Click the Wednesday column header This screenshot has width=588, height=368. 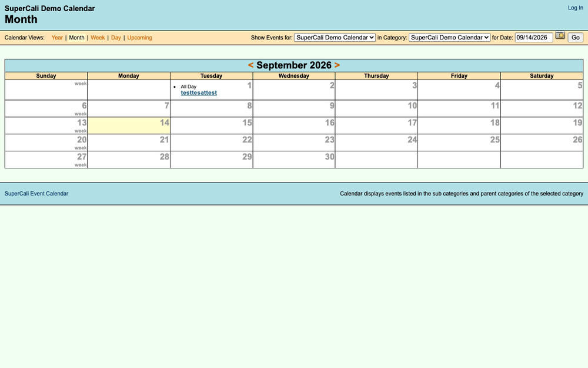pyautogui.click(x=294, y=76)
